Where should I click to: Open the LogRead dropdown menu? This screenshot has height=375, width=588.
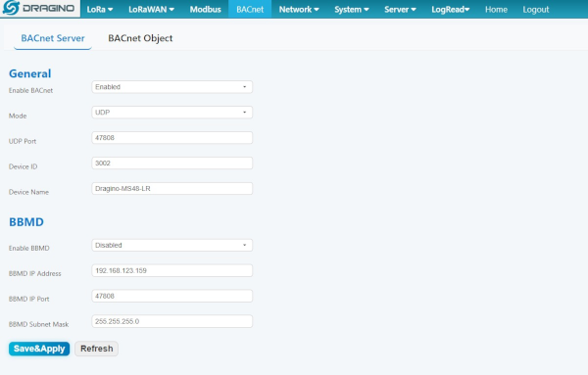click(x=451, y=10)
